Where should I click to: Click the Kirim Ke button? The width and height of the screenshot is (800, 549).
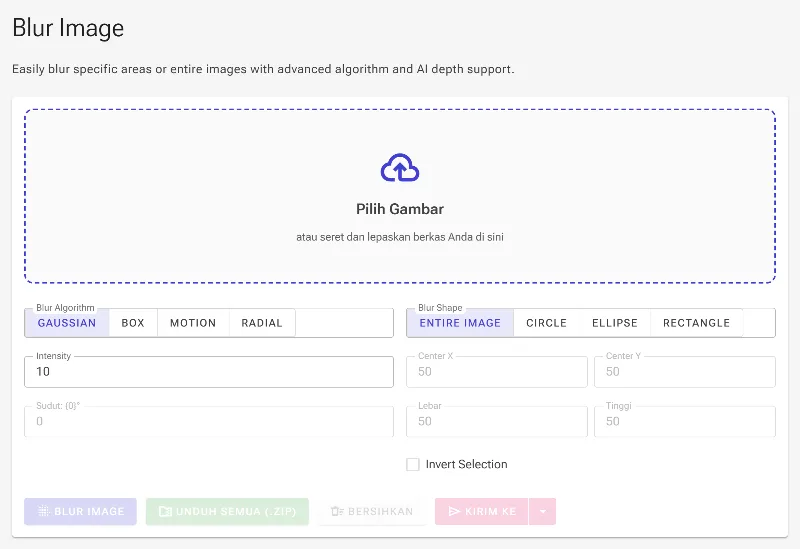pyautogui.click(x=482, y=511)
